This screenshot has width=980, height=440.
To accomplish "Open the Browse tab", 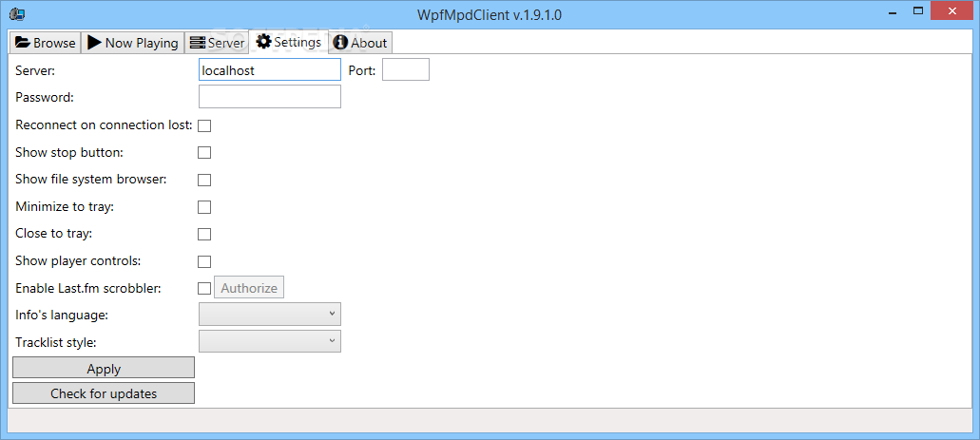I will tap(45, 43).
